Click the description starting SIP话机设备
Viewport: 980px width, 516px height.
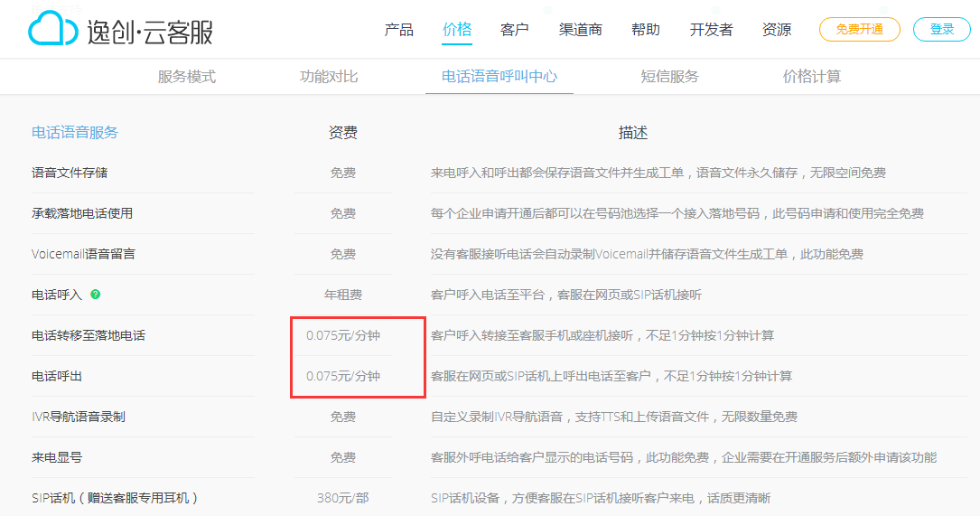click(600, 498)
